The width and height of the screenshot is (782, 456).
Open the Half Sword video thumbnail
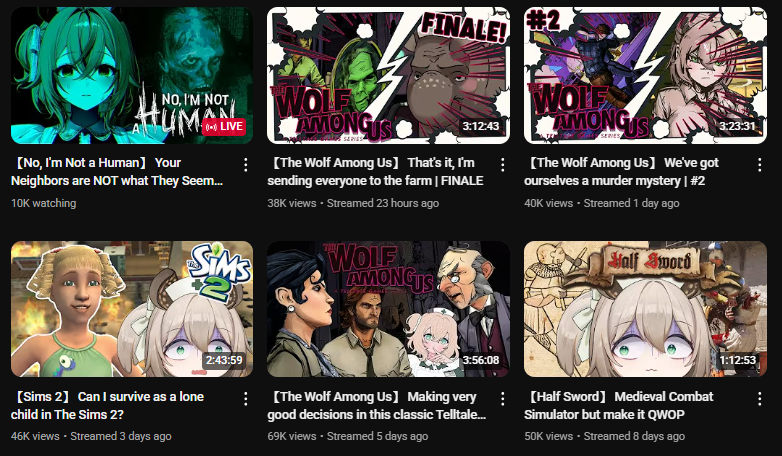pos(645,309)
